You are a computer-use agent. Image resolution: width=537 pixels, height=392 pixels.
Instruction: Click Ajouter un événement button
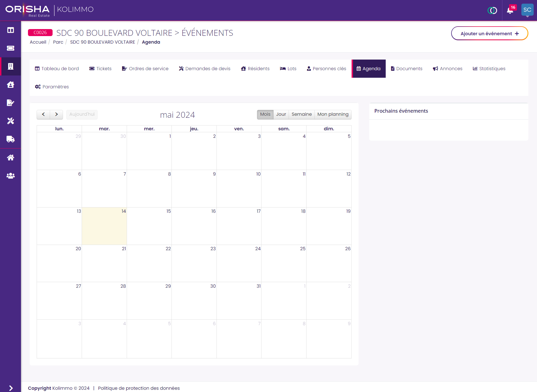(x=489, y=33)
